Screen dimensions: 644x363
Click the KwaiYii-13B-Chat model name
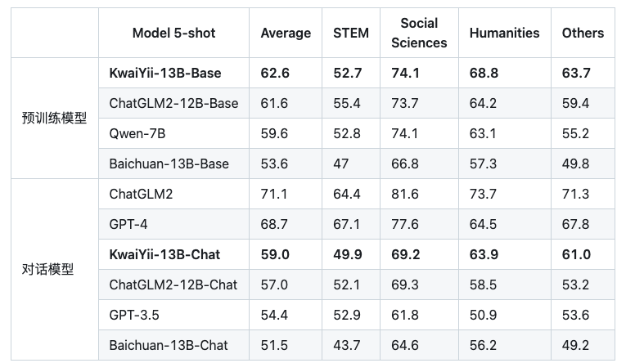pos(164,254)
